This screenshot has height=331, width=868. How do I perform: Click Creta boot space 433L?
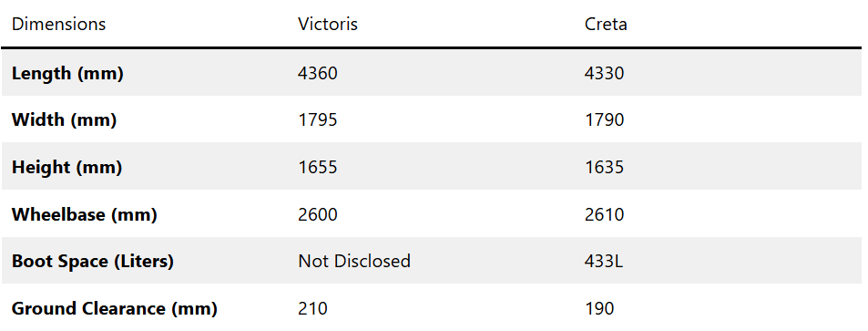coord(603,261)
